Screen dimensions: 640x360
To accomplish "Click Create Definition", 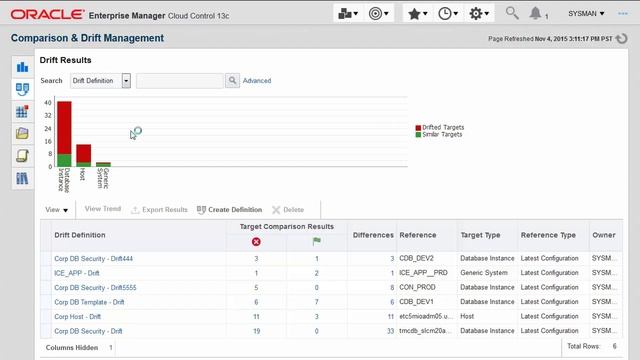I will coord(229,210).
